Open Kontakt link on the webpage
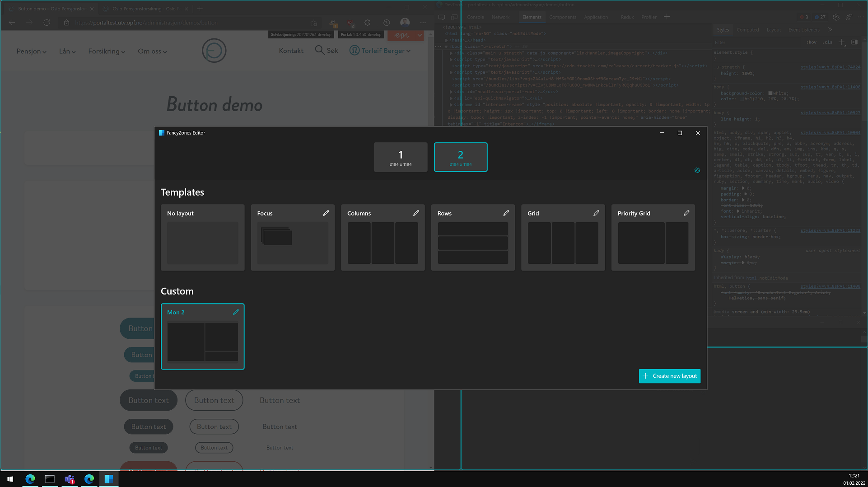The image size is (868, 487). (x=291, y=51)
